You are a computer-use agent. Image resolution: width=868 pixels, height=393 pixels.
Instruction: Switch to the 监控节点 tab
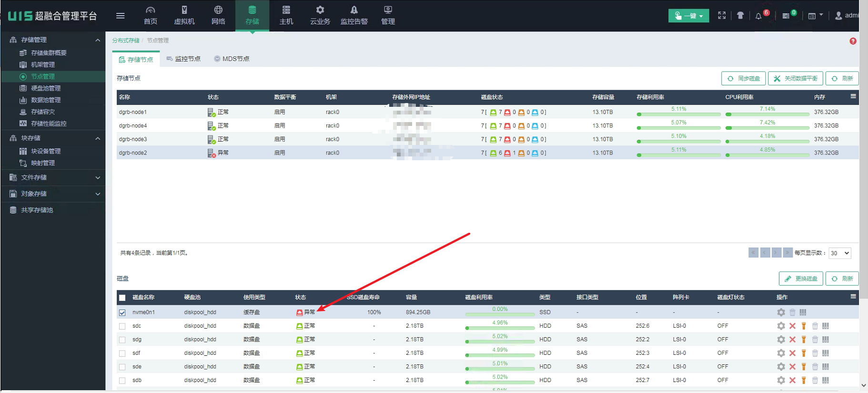tap(183, 59)
